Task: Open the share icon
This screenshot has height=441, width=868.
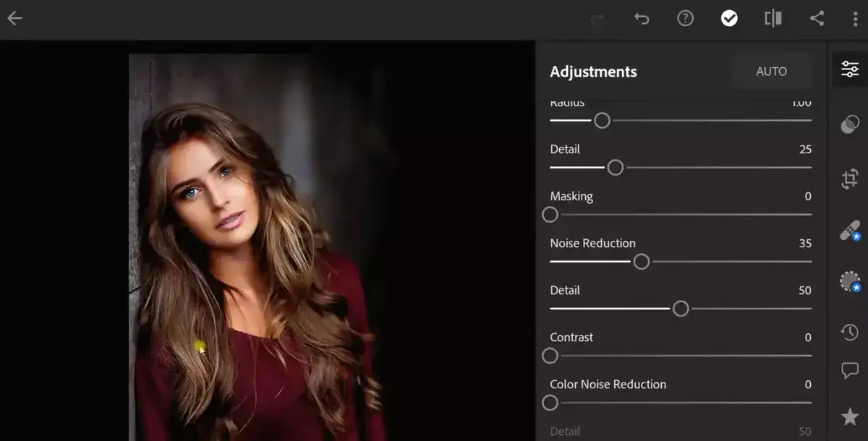Action: tap(817, 18)
